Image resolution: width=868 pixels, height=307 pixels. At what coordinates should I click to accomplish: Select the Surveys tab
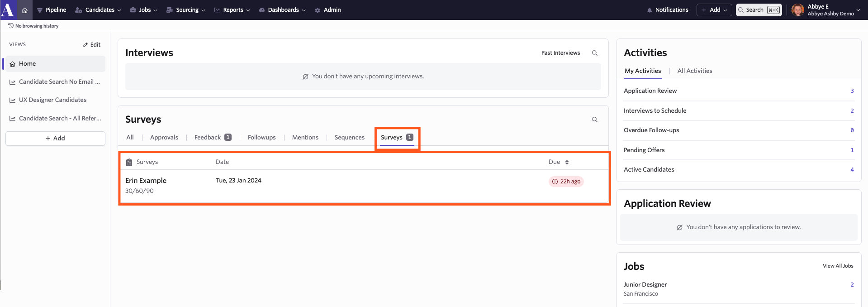(x=397, y=137)
